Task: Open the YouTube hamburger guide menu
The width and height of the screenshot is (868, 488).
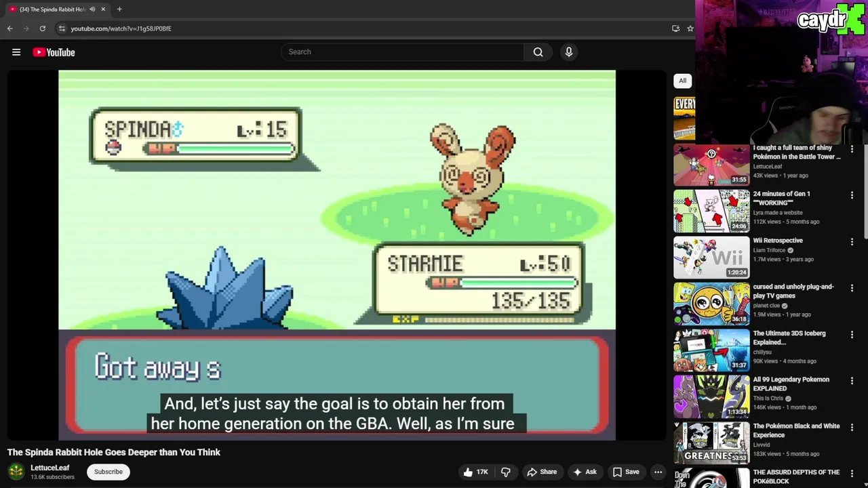Action: click(x=16, y=52)
